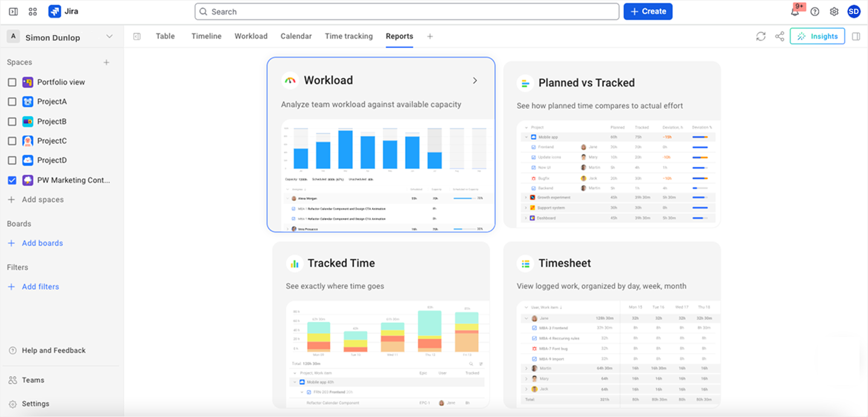Open Help and Feedback

click(47, 350)
